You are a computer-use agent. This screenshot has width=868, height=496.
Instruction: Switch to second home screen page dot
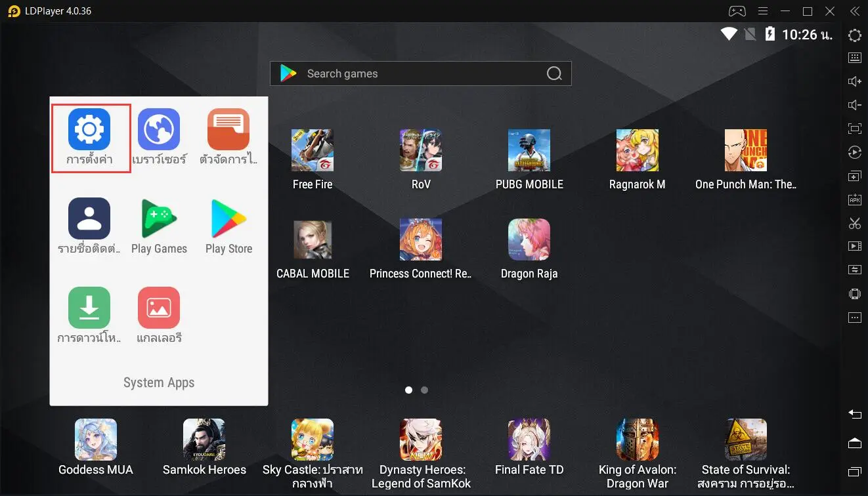tap(424, 390)
